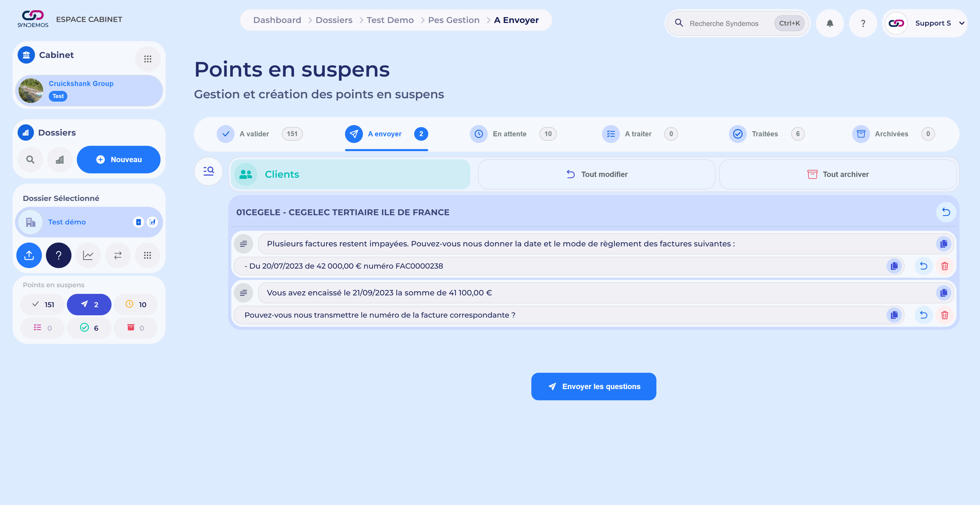Click the upload icon under Test démo
Viewport: 980px width, 505px height.
point(29,255)
